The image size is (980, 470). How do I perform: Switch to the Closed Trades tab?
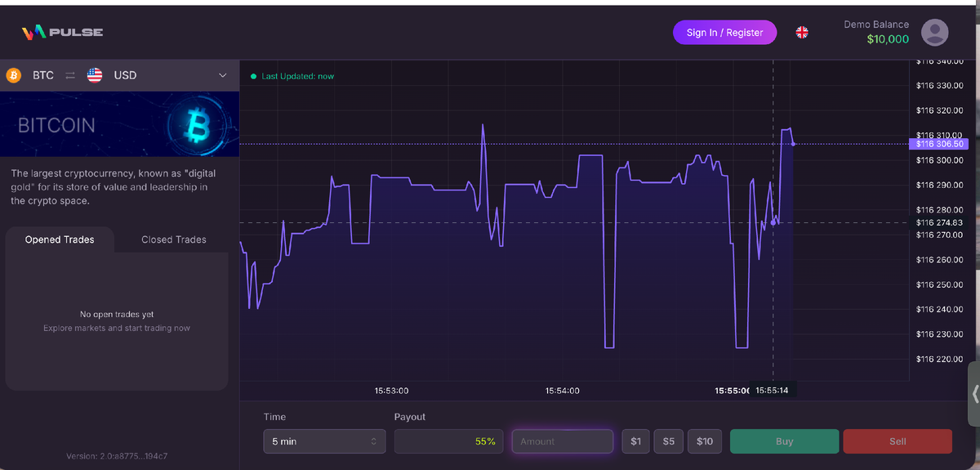coord(173,239)
